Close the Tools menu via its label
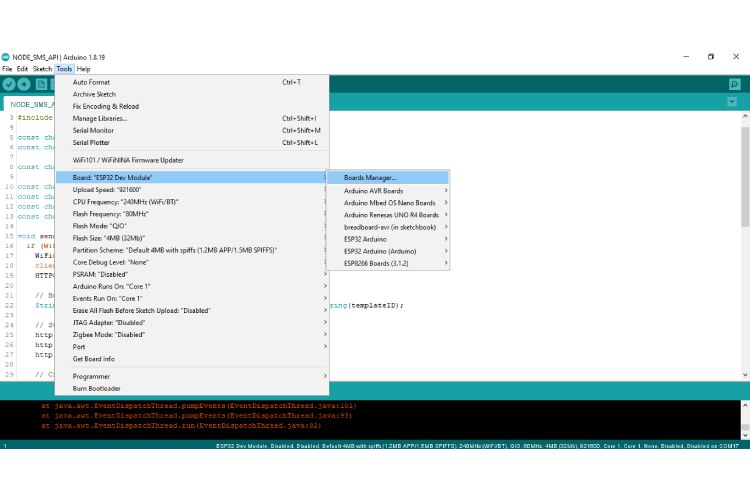The image size is (750, 500). pos(64,69)
